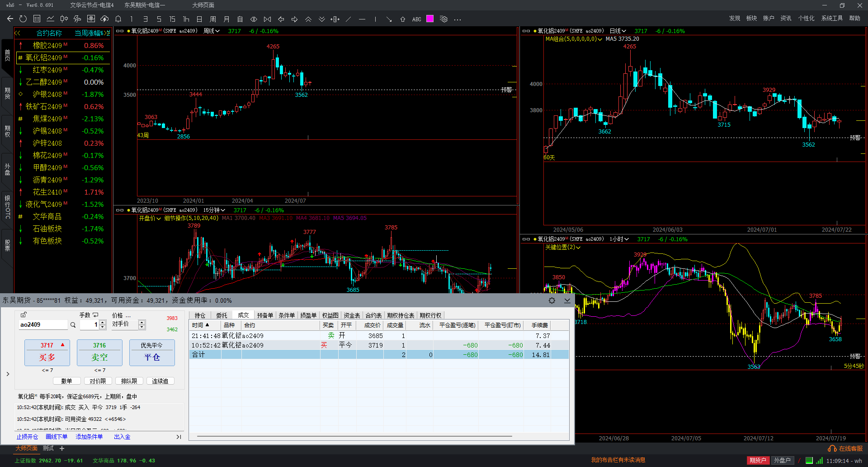Image resolution: width=868 pixels, height=467 pixels.
Task: Click the 平仓 close position button
Action: click(x=152, y=352)
